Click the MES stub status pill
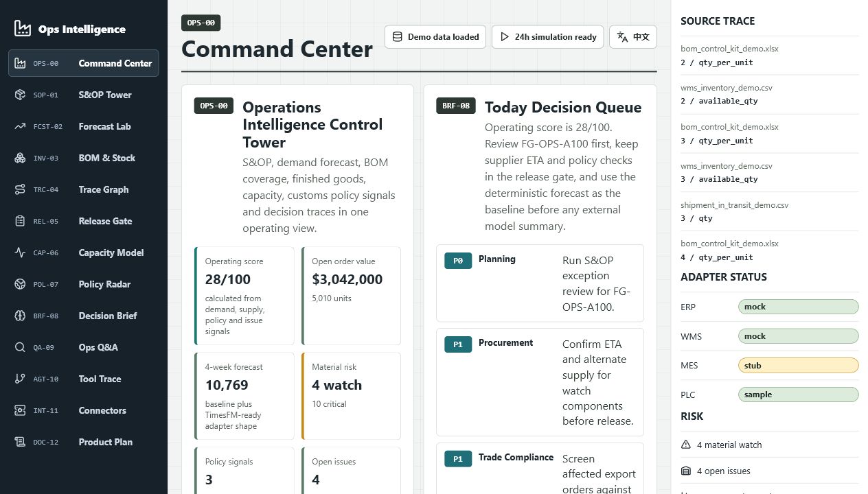Viewport: 868px width, 494px height. [798, 365]
